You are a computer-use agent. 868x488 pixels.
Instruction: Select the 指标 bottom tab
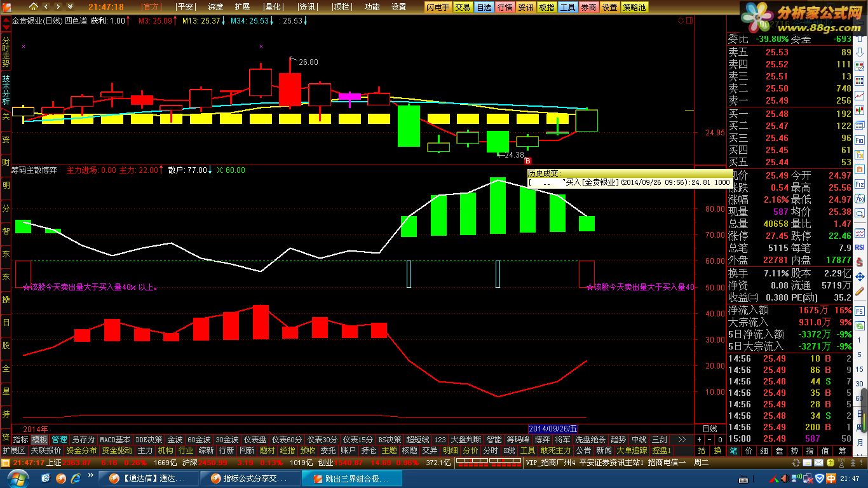point(20,440)
